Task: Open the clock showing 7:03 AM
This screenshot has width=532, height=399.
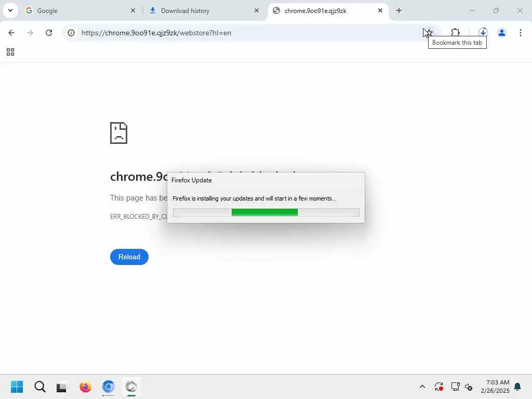Action: point(495,387)
